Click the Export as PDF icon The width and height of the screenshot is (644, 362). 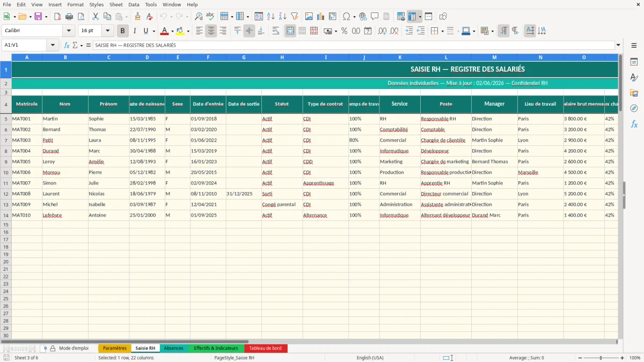click(57, 17)
